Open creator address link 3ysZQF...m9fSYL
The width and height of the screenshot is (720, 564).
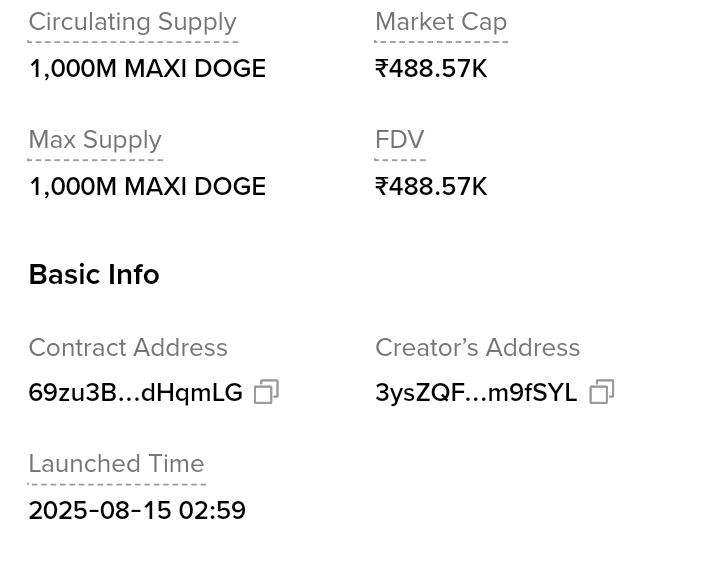tap(476, 393)
